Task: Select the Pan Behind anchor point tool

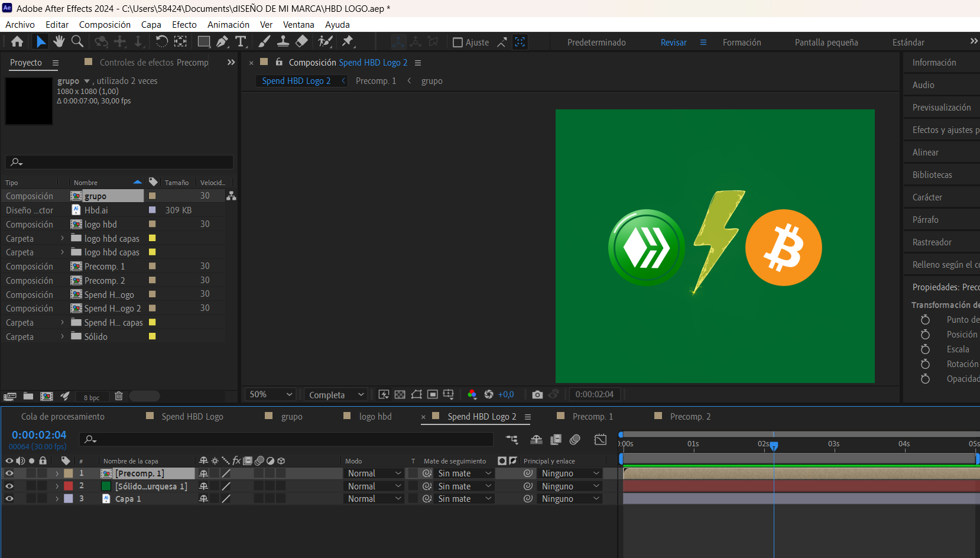Action: coord(180,41)
